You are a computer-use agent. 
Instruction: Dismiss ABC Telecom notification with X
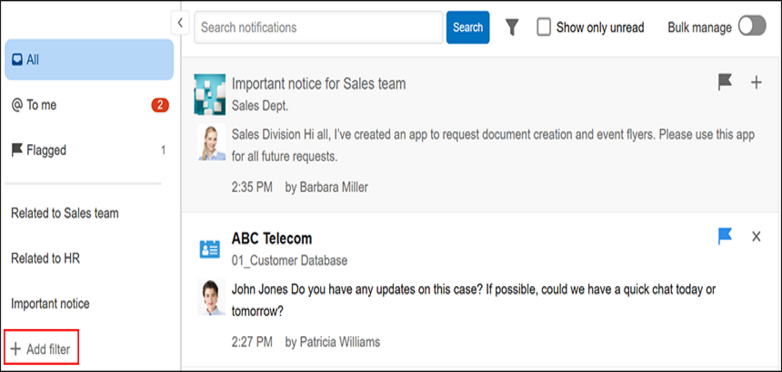pyautogui.click(x=757, y=237)
